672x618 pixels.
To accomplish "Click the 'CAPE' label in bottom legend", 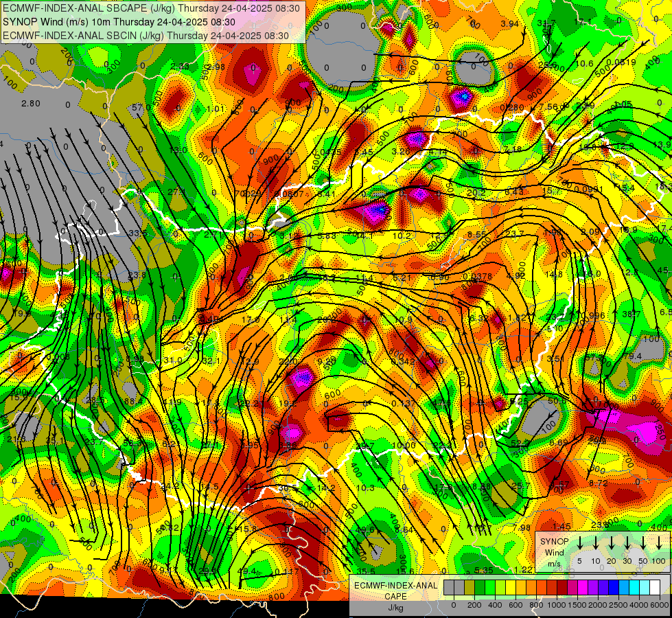I will [395, 596].
